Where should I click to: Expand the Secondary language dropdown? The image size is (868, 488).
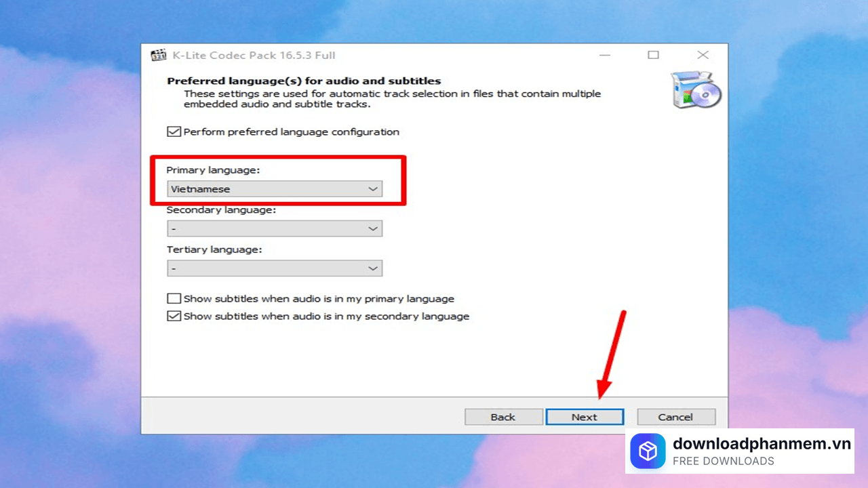(275, 229)
